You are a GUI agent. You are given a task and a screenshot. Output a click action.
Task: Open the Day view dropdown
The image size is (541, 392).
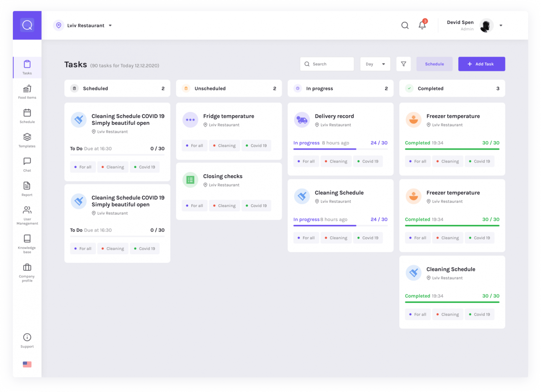click(375, 64)
